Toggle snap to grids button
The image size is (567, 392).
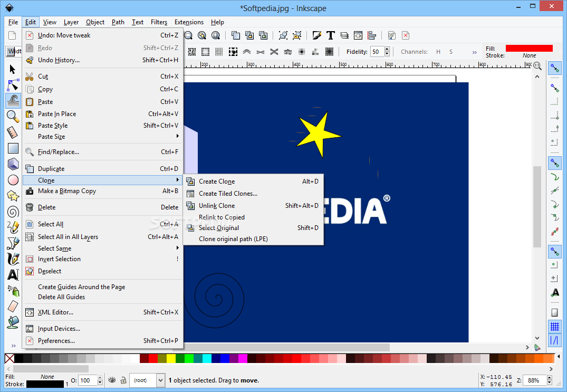tap(555, 327)
